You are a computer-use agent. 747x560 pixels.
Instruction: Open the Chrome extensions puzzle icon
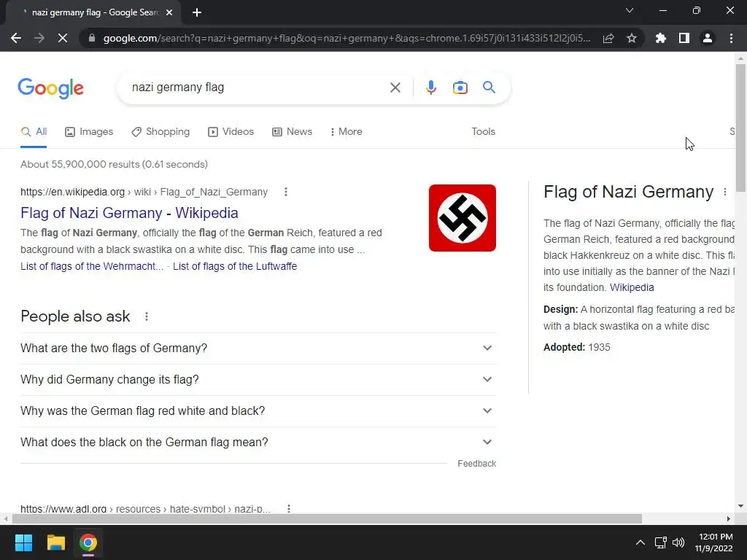click(x=661, y=38)
